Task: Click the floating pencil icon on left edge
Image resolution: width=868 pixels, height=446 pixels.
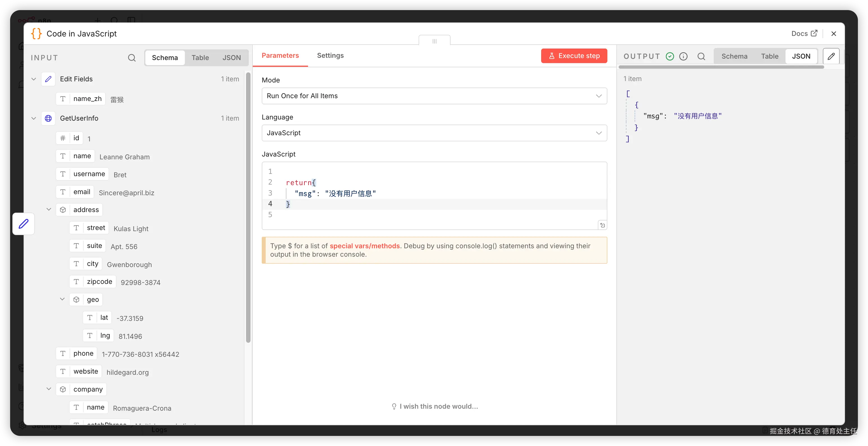Action: [x=24, y=224]
